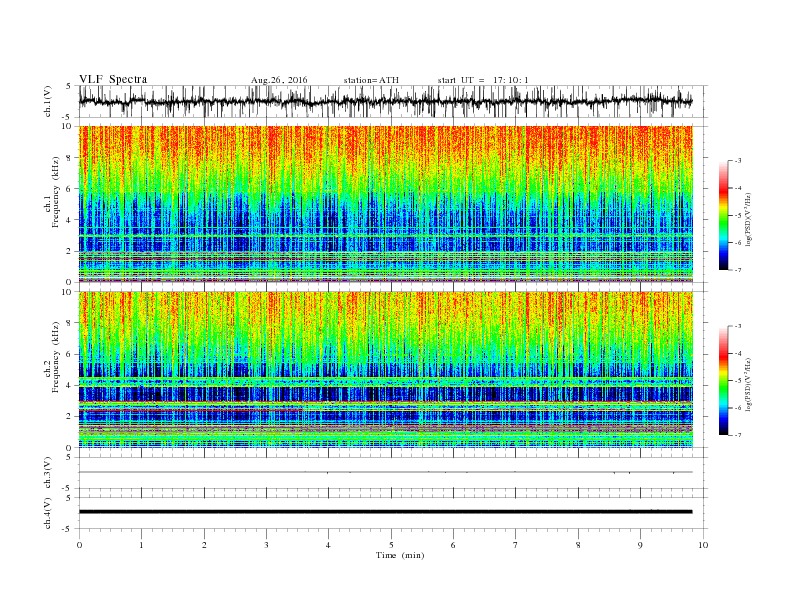Click the ch.2 spectrogram color bar
This screenshot has height=612, width=792.
[x=724, y=380]
